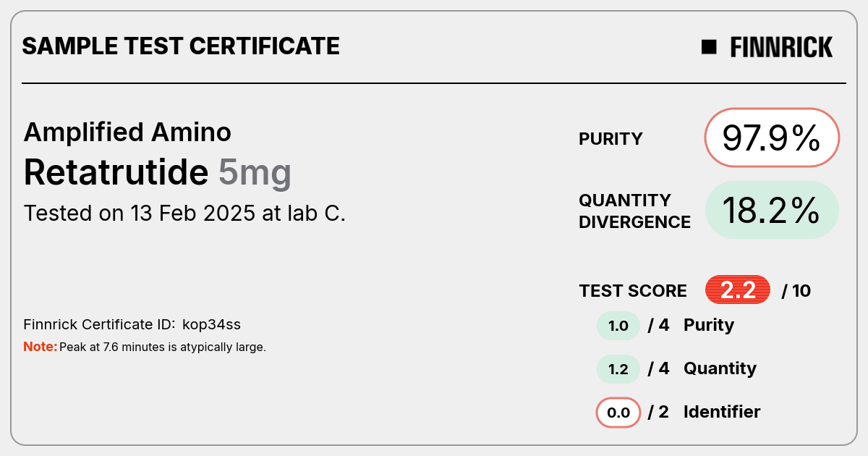The width and height of the screenshot is (868, 456).
Task: Click the certificate ID kop34ss
Action: [x=216, y=324]
